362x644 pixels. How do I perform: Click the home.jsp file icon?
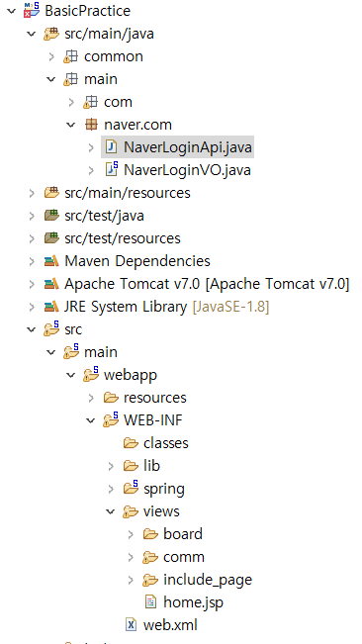150,602
